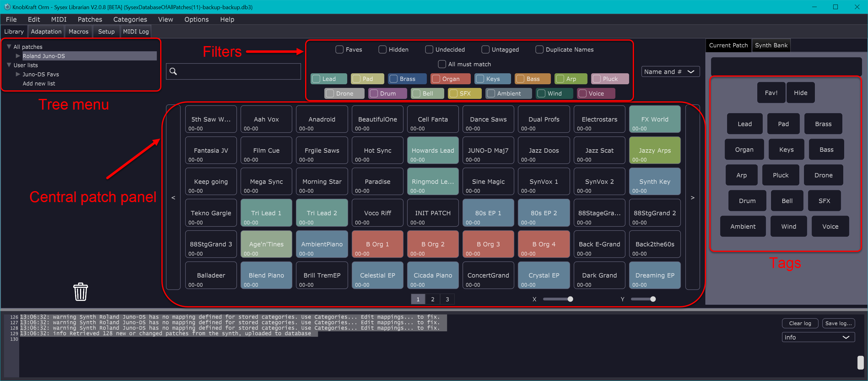
Task: Click the search magnifier icon
Action: coord(173,71)
